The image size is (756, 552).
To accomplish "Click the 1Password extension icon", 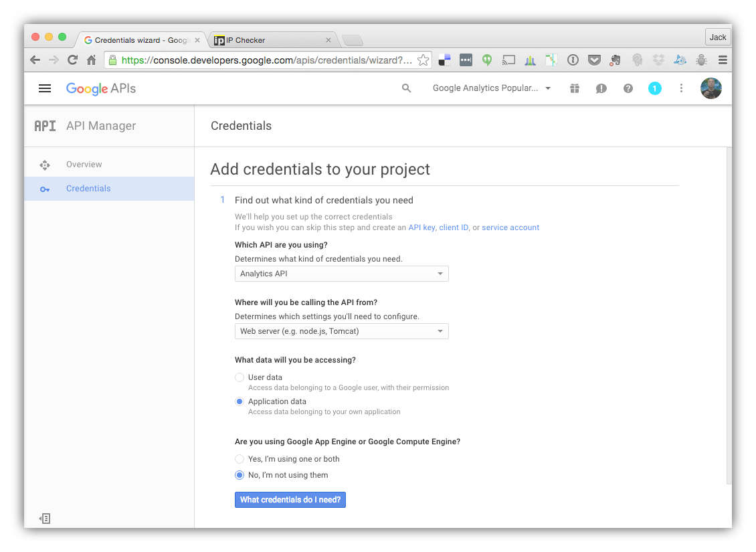I will [573, 60].
